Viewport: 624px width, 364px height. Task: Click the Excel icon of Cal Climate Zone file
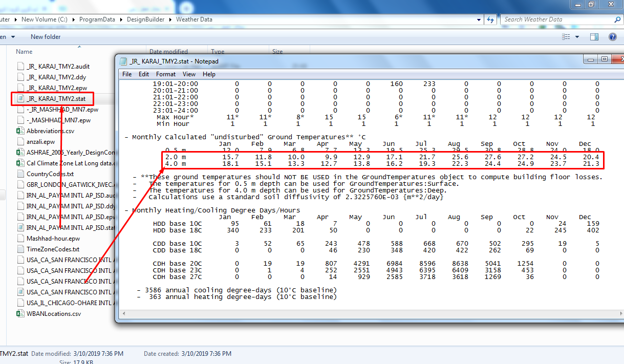(x=20, y=163)
